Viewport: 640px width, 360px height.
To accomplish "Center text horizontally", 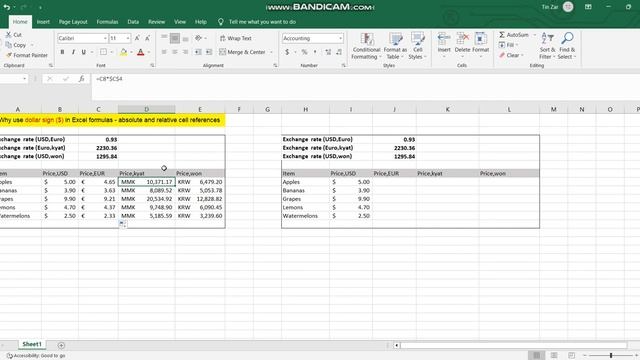I will coord(175,52).
